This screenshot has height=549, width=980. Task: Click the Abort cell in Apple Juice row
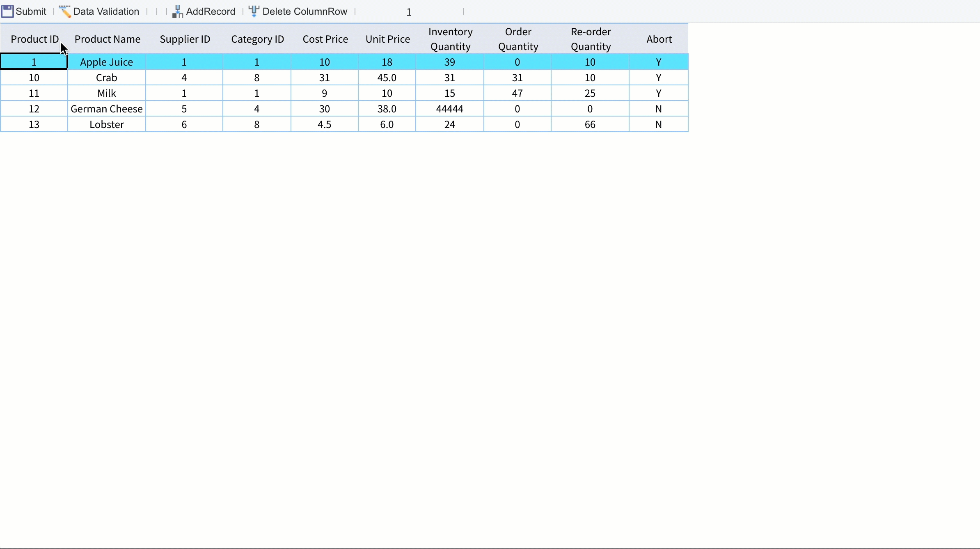tap(659, 62)
